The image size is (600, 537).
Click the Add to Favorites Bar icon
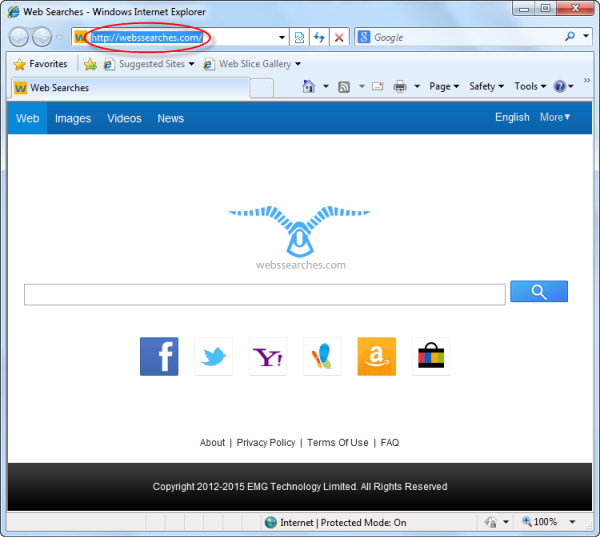tap(90, 64)
